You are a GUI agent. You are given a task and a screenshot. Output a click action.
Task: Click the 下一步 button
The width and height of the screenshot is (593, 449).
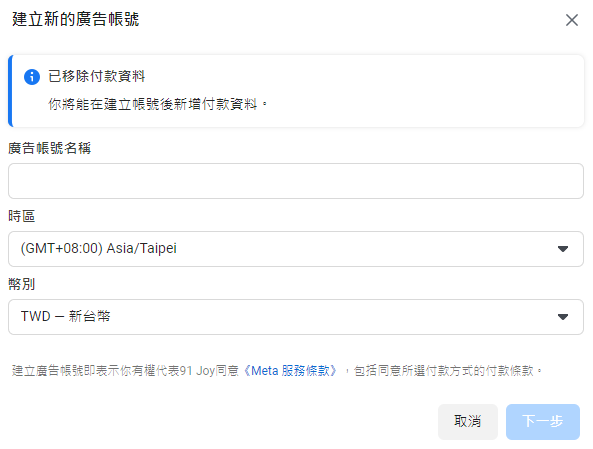pos(543,421)
